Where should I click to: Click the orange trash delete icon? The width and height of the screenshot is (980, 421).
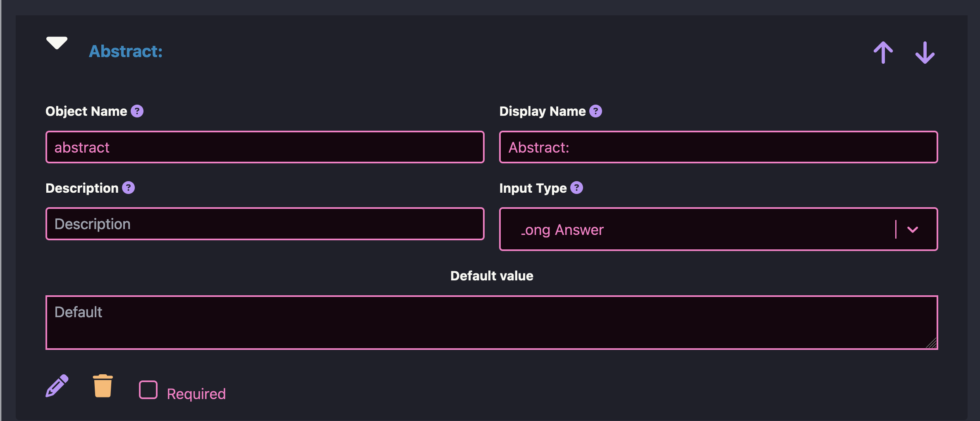tap(103, 386)
